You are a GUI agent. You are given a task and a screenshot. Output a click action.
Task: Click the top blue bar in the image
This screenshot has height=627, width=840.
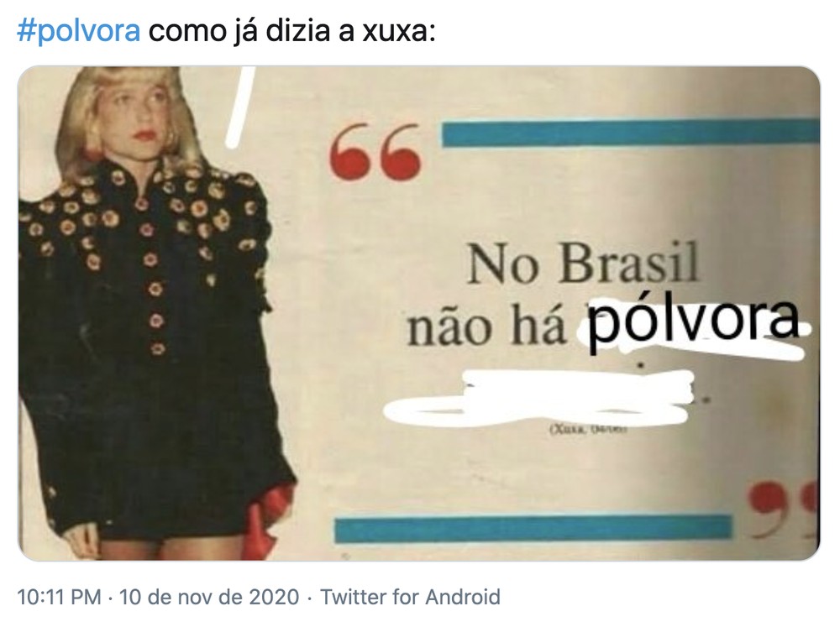point(631,133)
